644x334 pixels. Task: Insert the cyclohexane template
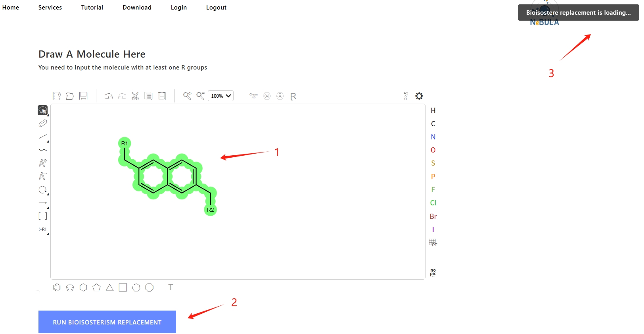point(83,287)
